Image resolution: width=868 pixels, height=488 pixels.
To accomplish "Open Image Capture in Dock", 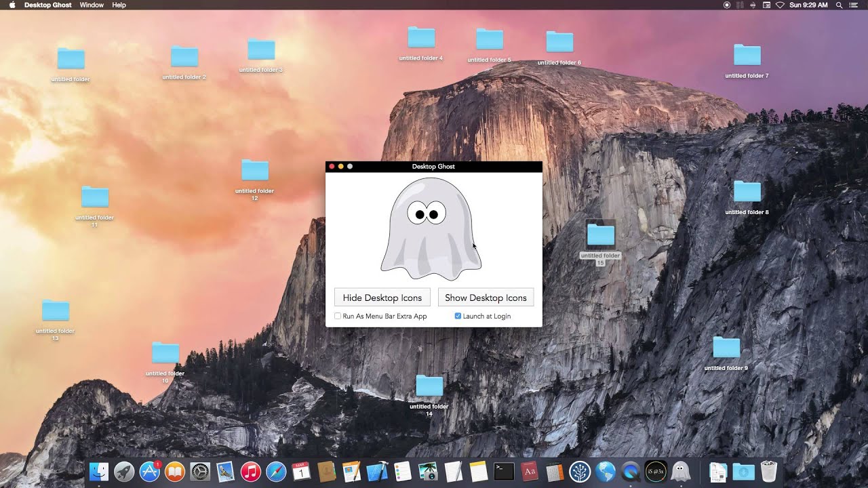I will 428,472.
